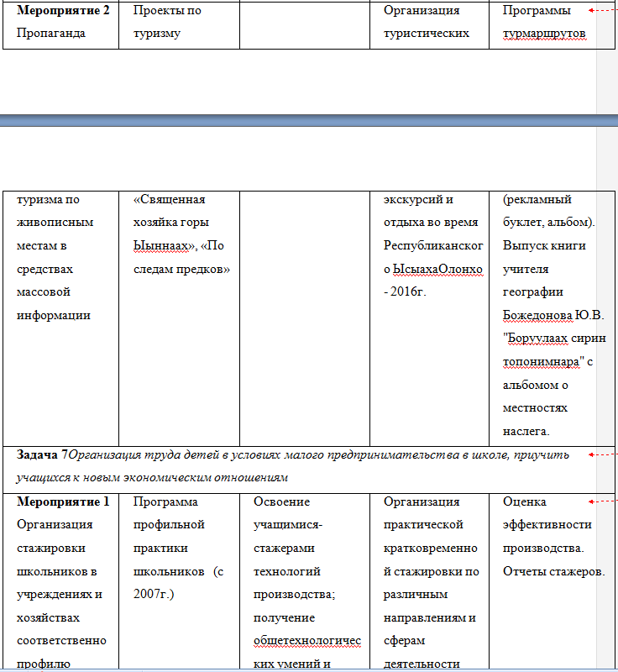Click the word "получение"
The image size is (618, 672).
[284, 618]
